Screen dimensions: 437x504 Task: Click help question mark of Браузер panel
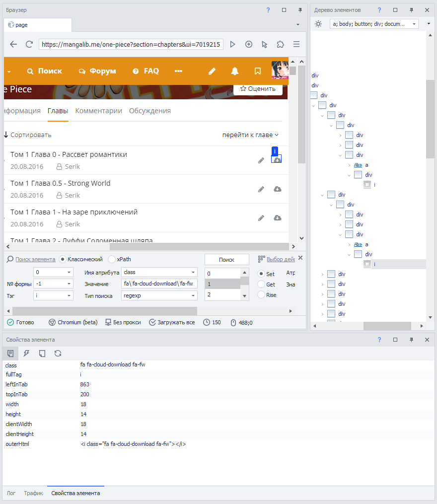(x=268, y=10)
